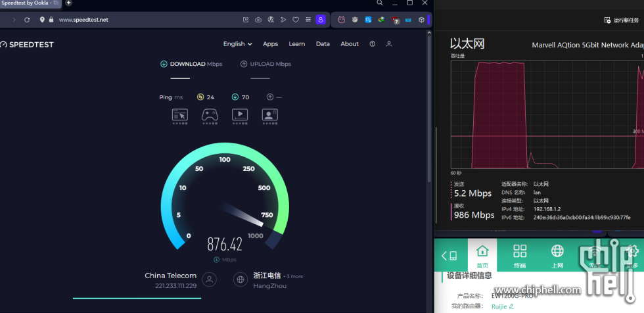Screen dimensions: 644x313
Task: Click the IPv4 address 192.168.1.2
Action: pos(547,209)
